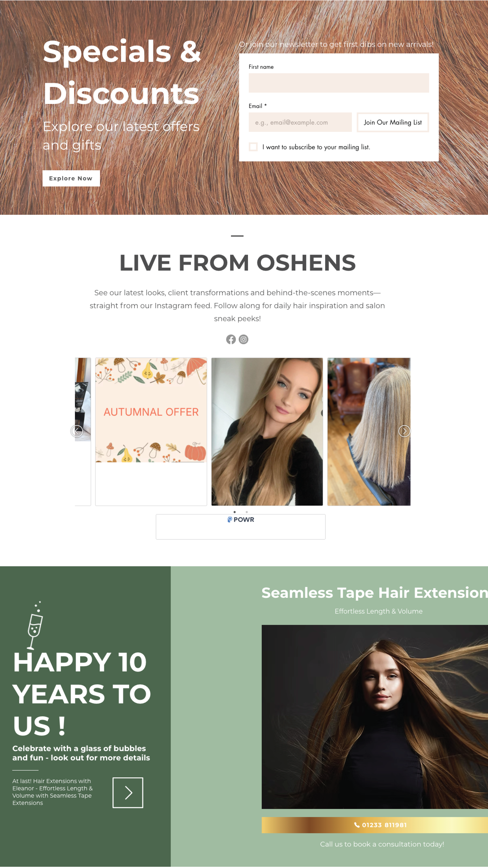
Task: Go to previous carousel slide arrow
Action: pos(77,431)
